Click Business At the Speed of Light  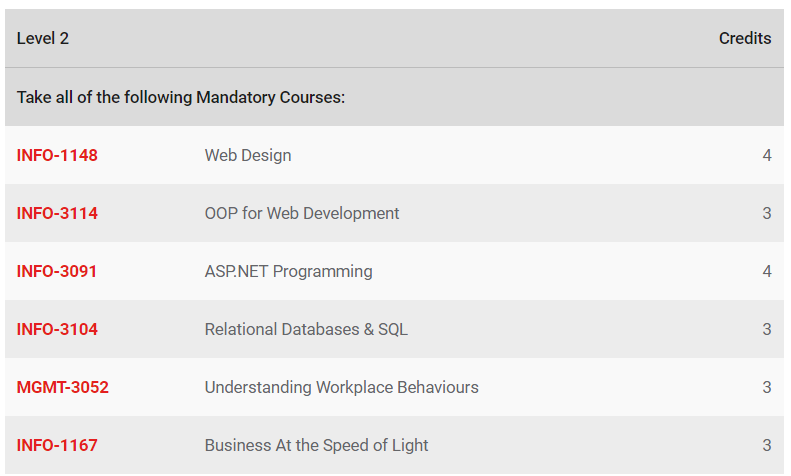coord(316,445)
